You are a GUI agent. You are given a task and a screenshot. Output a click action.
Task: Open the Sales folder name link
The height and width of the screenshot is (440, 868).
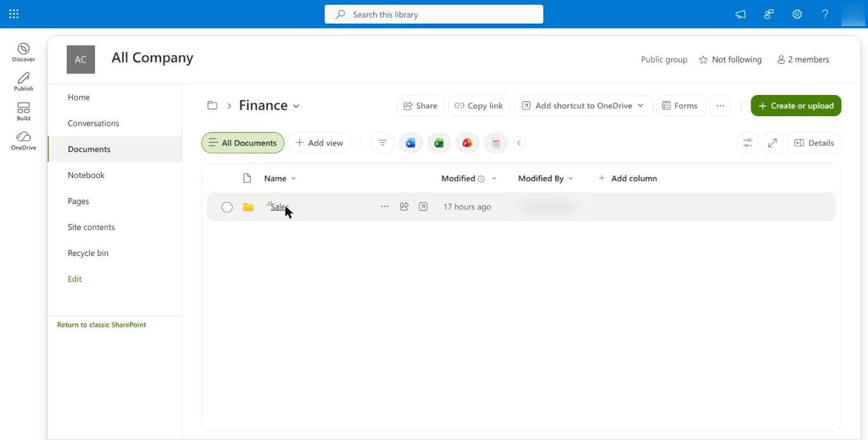click(x=279, y=207)
